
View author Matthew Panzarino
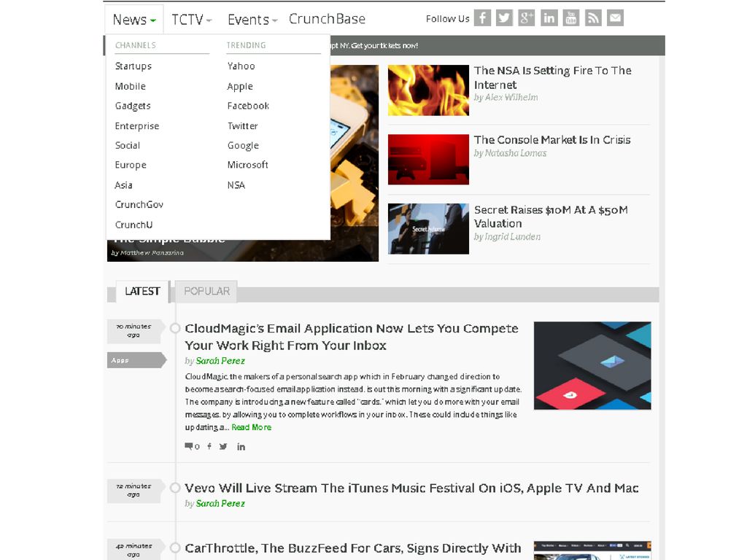point(152,253)
